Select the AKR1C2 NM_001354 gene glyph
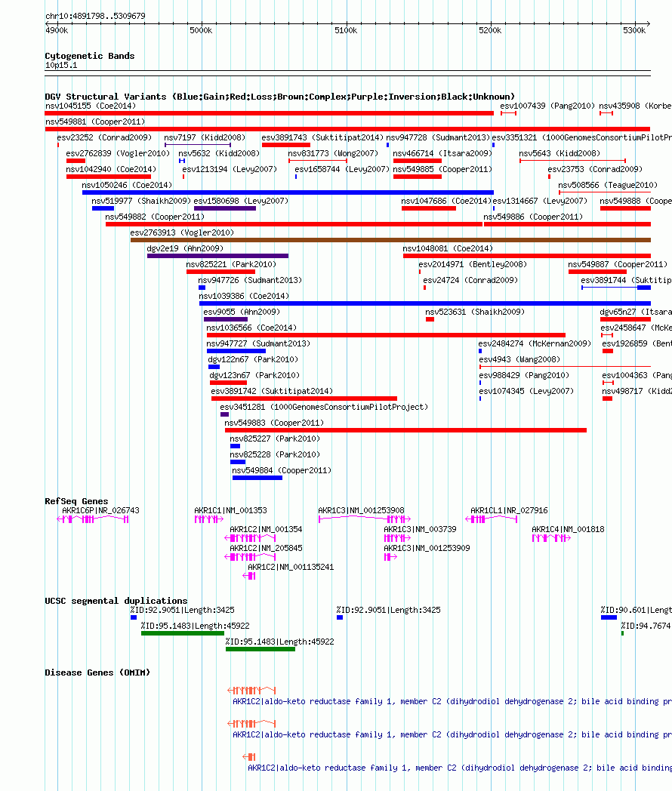Viewport: 672px width, 791px height. coord(250,538)
